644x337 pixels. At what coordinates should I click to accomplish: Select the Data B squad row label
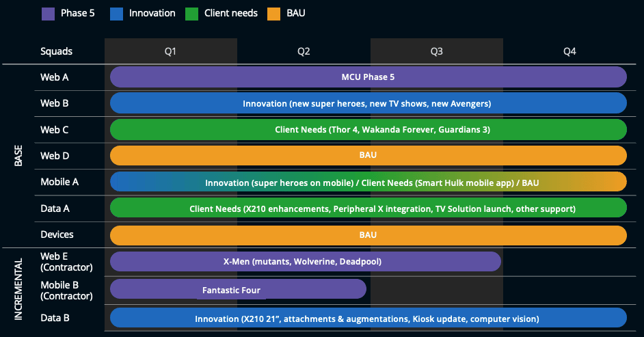tap(55, 318)
